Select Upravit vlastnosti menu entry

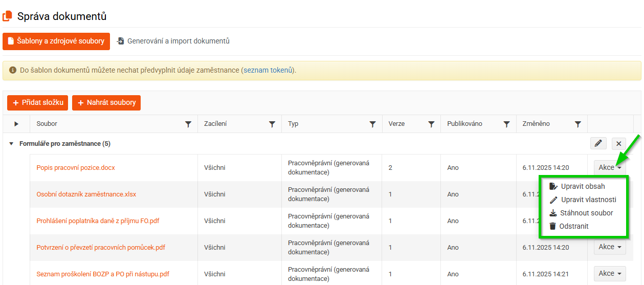(588, 200)
